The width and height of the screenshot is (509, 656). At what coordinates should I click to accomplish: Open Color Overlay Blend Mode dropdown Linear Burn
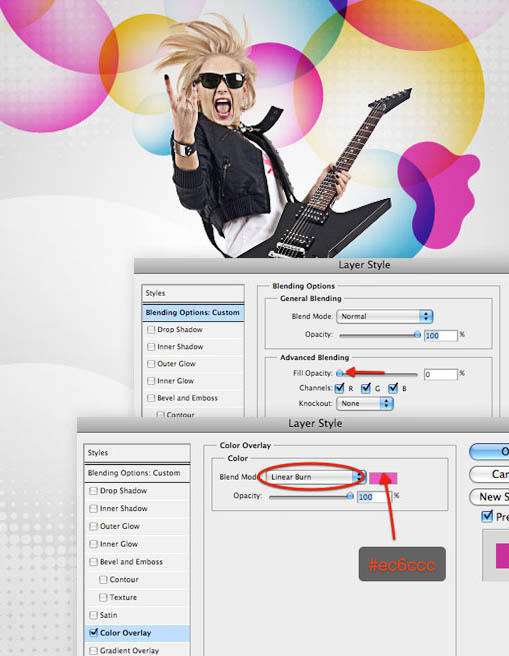[316, 477]
